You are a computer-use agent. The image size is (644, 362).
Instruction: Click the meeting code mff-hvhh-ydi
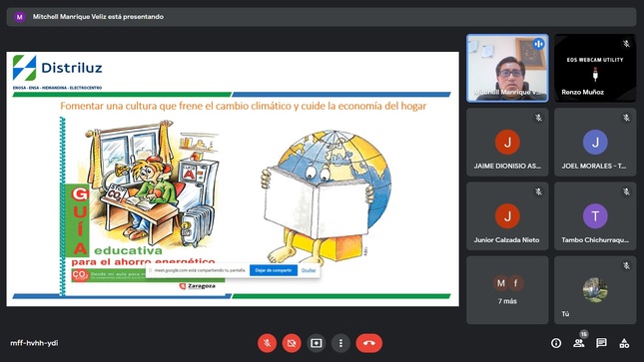coord(34,343)
